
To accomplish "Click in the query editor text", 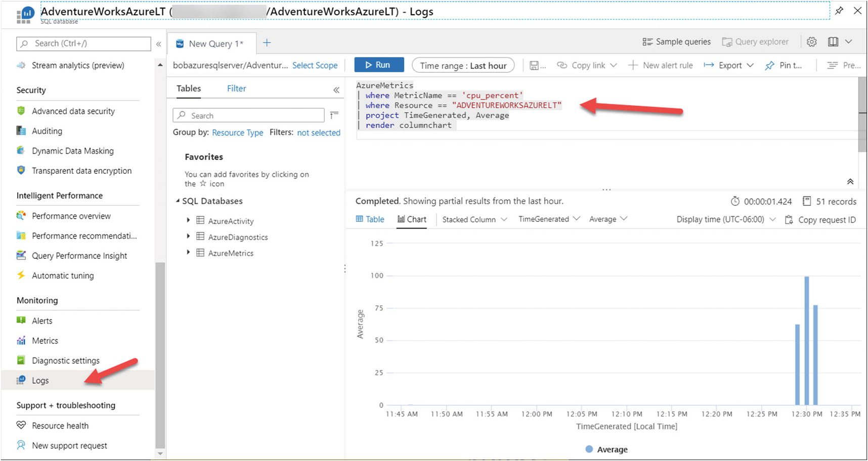I will click(458, 105).
